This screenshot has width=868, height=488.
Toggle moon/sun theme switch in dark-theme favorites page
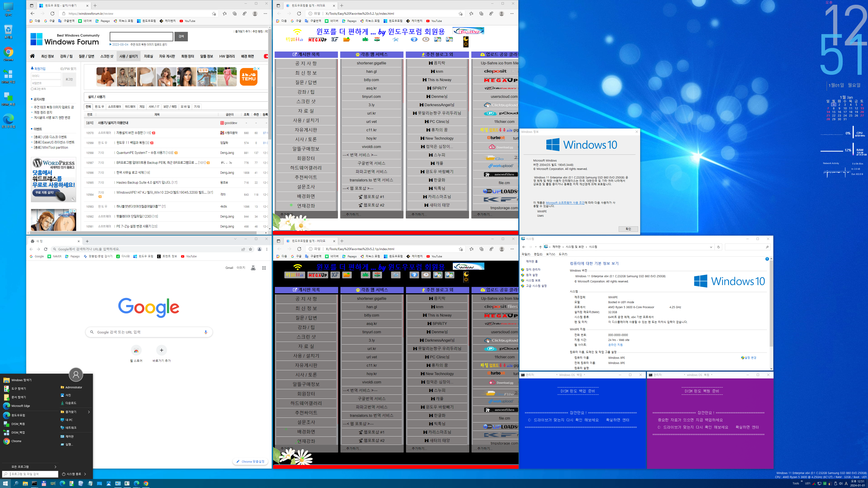pyautogui.click(x=466, y=277)
